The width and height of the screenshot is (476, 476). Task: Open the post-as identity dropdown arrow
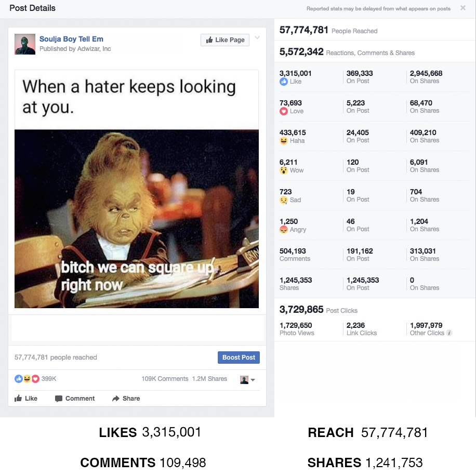[x=253, y=380]
